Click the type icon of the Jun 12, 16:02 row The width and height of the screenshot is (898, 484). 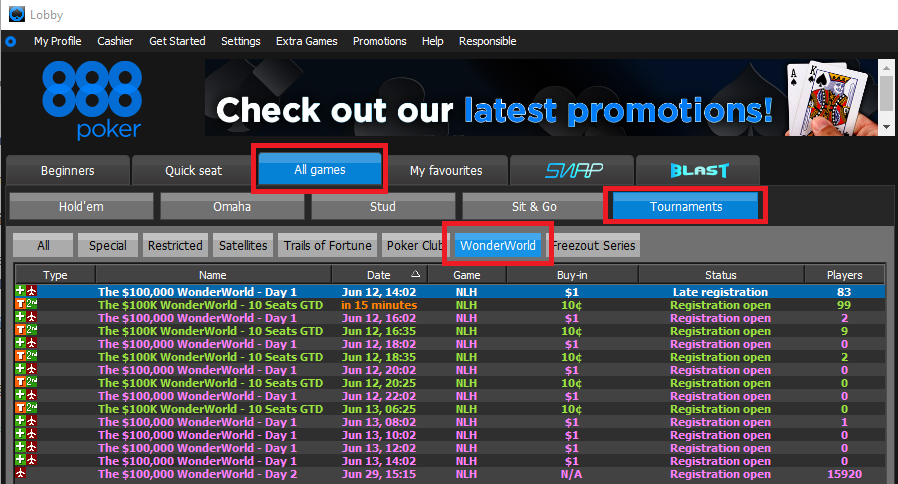(x=26, y=318)
